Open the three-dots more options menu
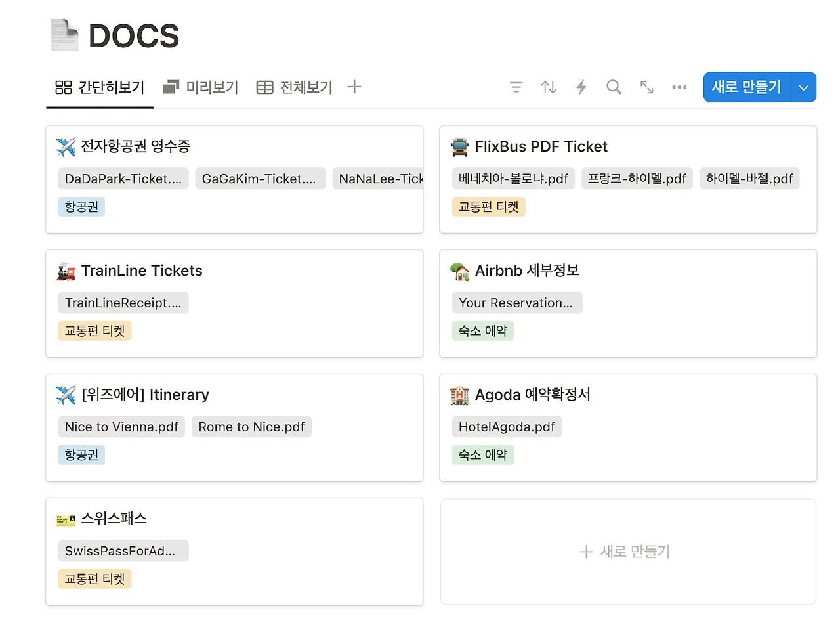 (679, 87)
